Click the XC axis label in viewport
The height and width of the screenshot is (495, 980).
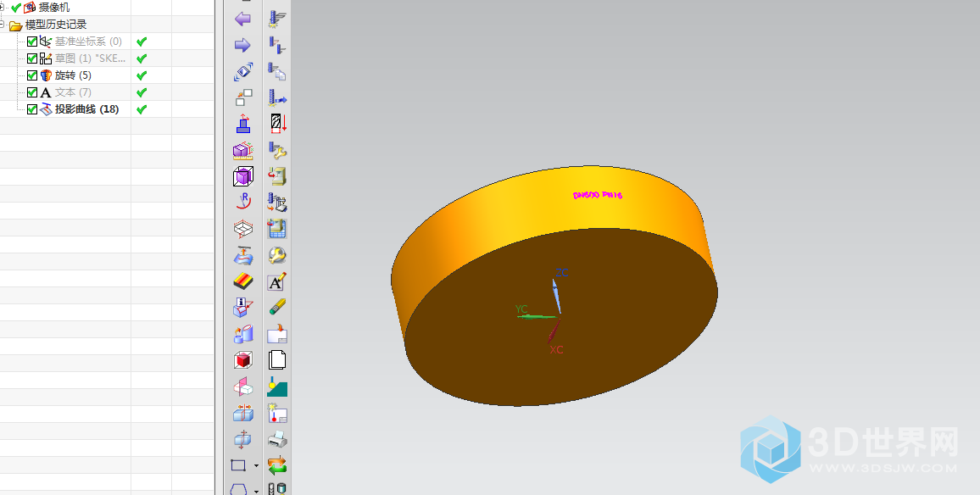(556, 350)
